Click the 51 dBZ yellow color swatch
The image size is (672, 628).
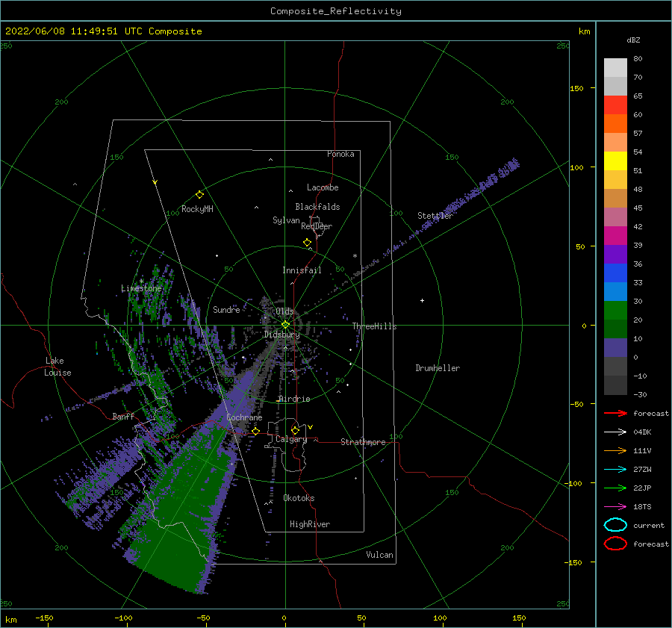pyautogui.click(x=615, y=161)
